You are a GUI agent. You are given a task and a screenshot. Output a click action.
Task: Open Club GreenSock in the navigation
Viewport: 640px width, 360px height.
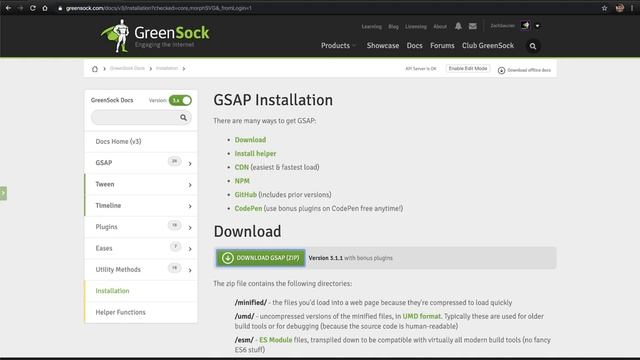coord(488,46)
